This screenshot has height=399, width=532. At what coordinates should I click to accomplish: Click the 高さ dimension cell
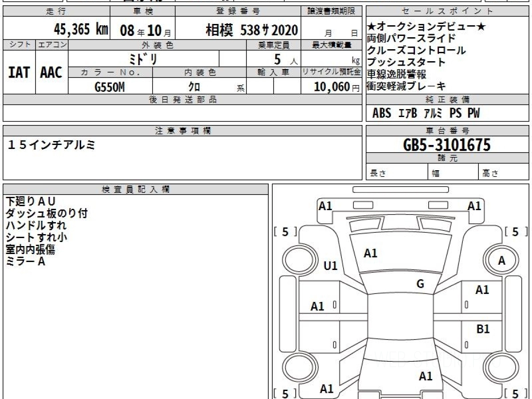(504, 172)
